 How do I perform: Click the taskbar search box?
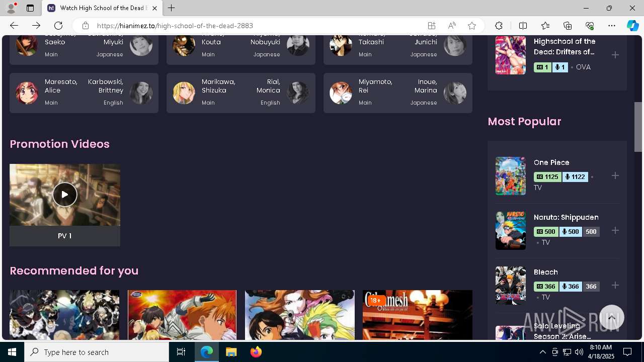[x=97, y=352]
